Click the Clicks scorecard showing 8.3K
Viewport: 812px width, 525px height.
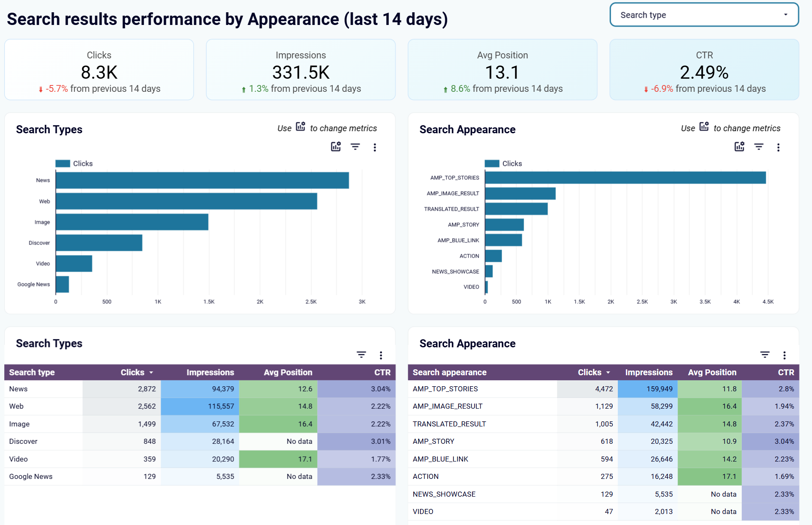click(99, 69)
